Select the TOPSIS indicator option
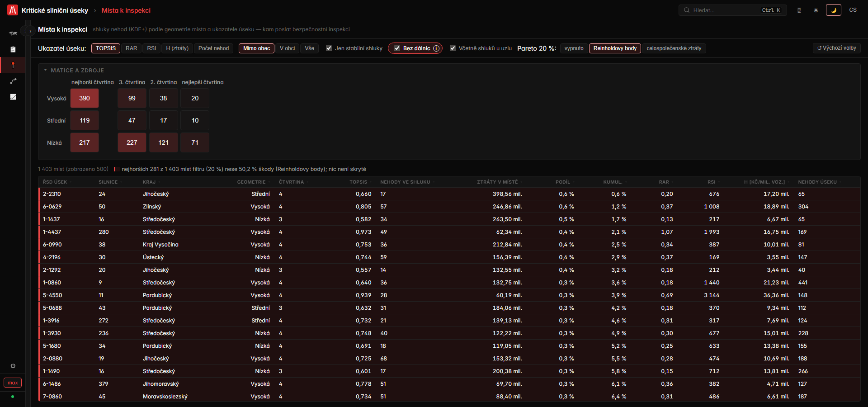868x407 pixels. [x=106, y=48]
